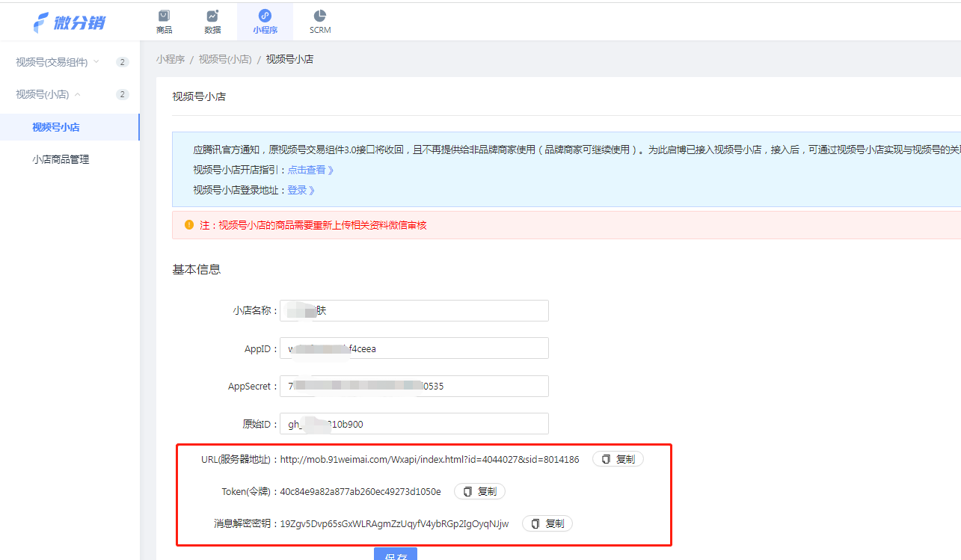Open the 登录 shop login link
This screenshot has width=961, height=560.
[x=301, y=190]
